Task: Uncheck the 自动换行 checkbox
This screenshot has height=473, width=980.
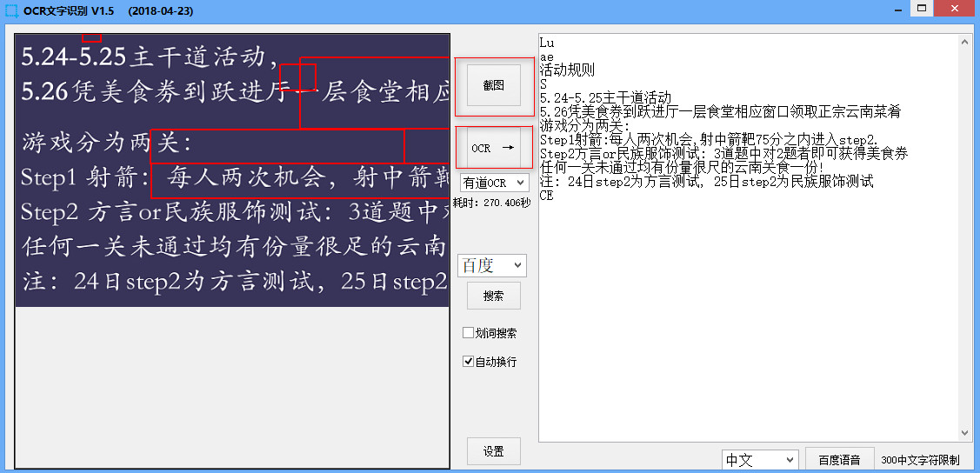Action: (468, 362)
